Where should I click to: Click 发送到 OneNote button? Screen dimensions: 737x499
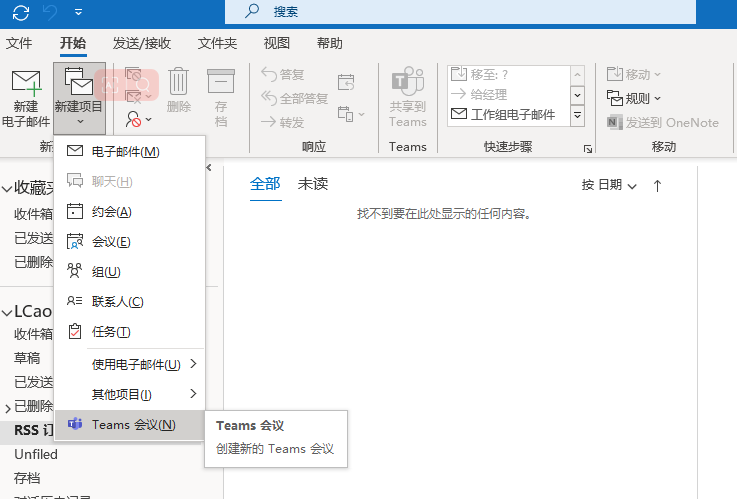coord(663,123)
